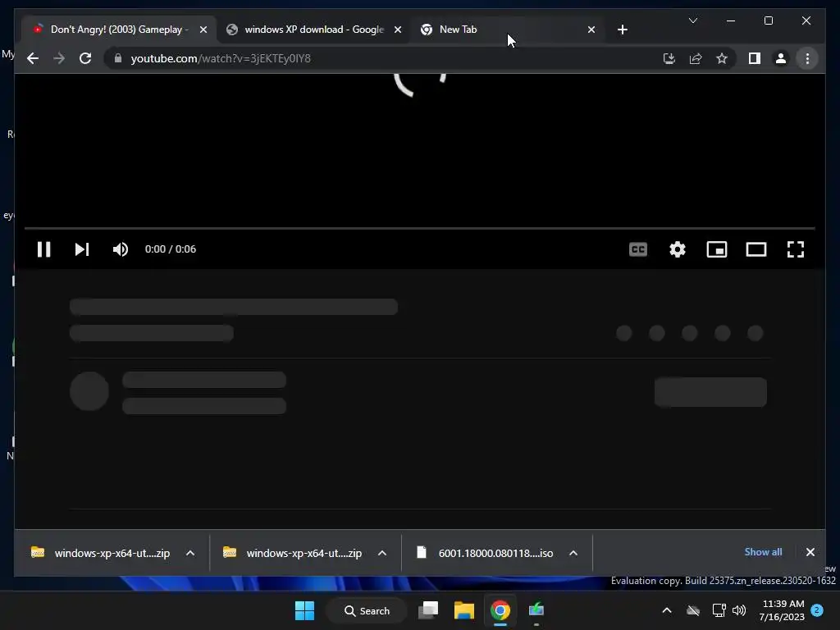Expand options for iso download
Viewport: 840px width, 630px height.
(x=573, y=553)
